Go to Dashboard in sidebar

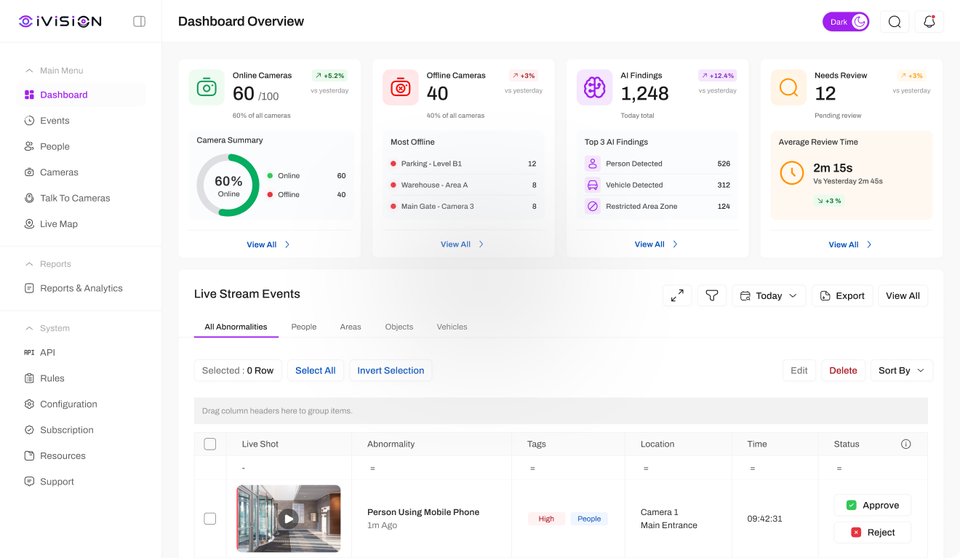pos(81,95)
